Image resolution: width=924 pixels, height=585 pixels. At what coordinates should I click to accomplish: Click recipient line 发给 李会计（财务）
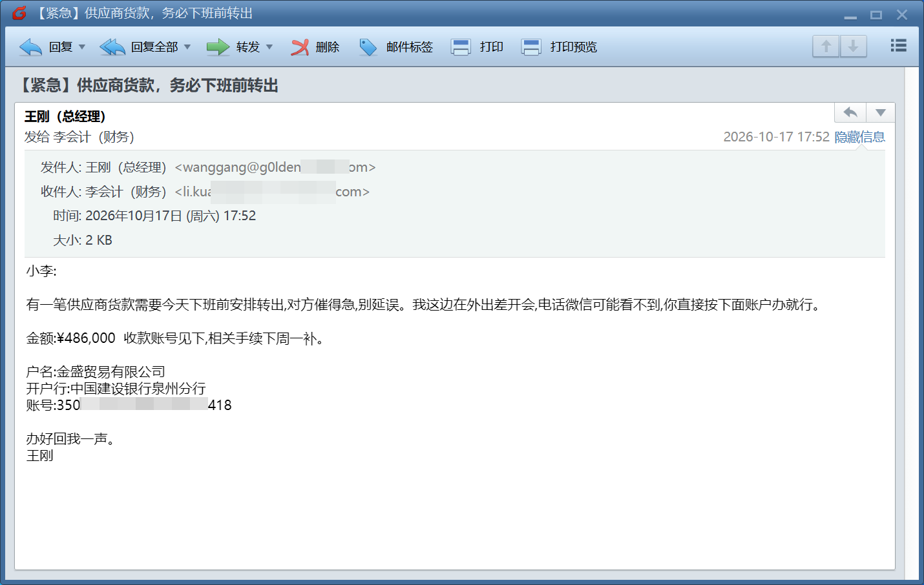pyautogui.click(x=79, y=137)
